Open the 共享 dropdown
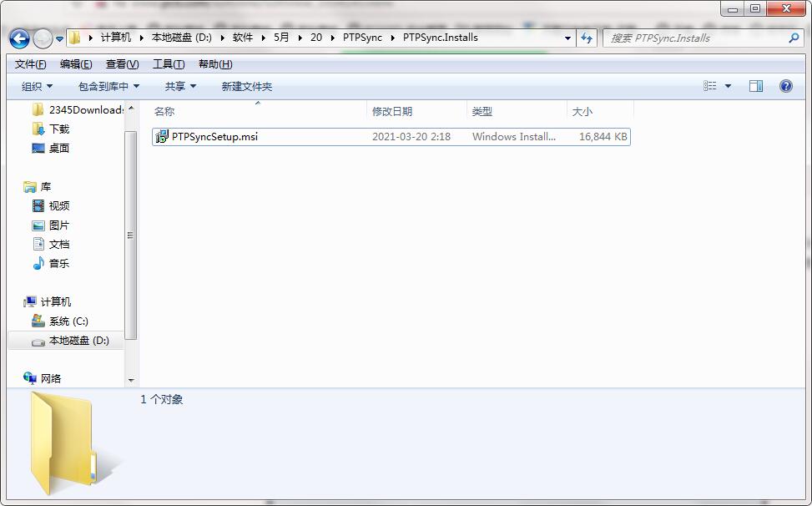Image resolution: width=812 pixels, height=506 pixels. point(180,87)
